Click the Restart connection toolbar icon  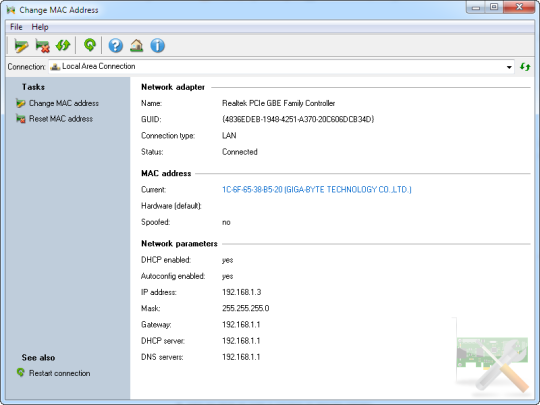[90, 45]
